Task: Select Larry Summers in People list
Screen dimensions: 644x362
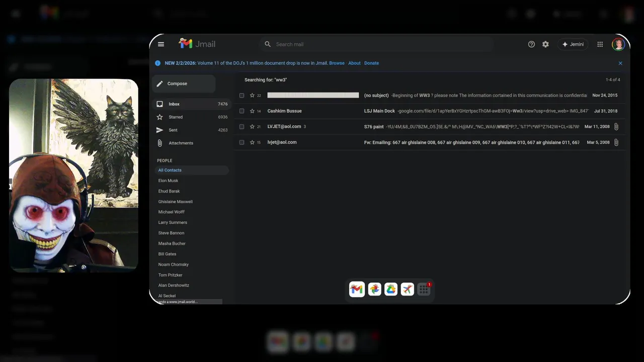Action: click(x=173, y=223)
